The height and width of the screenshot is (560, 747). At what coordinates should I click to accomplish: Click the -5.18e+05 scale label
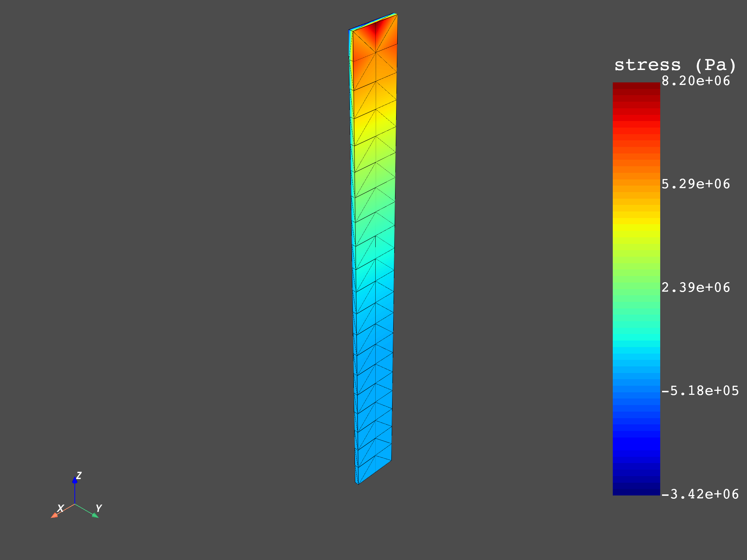click(x=700, y=391)
